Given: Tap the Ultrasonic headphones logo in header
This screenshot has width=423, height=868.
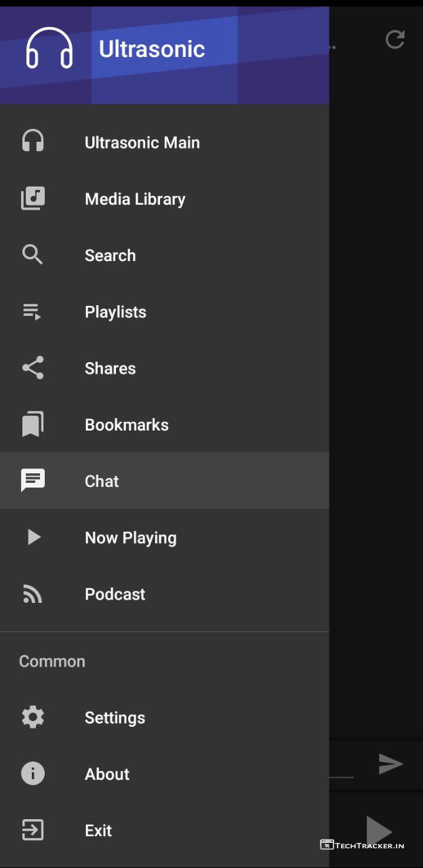Looking at the screenshot, I should pos(49,49).
